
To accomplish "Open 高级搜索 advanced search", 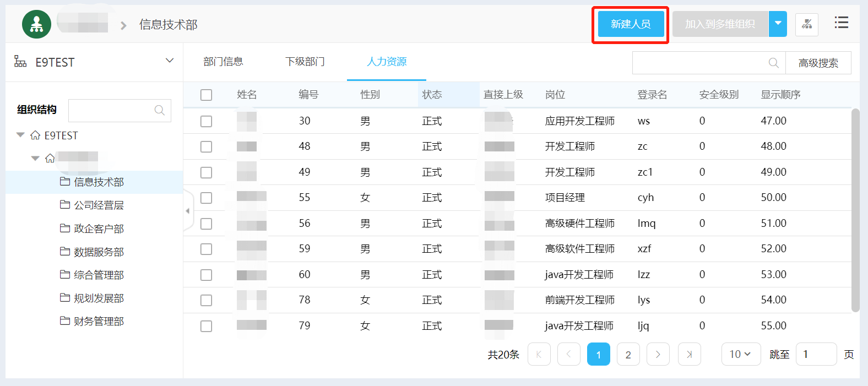I will [818, 63].
